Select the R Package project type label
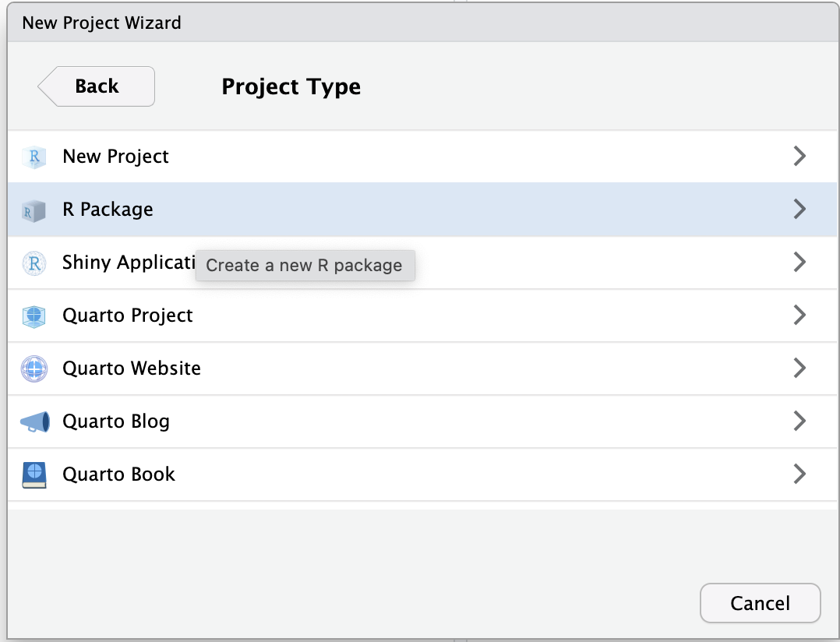840x642 pixels. 108,210
